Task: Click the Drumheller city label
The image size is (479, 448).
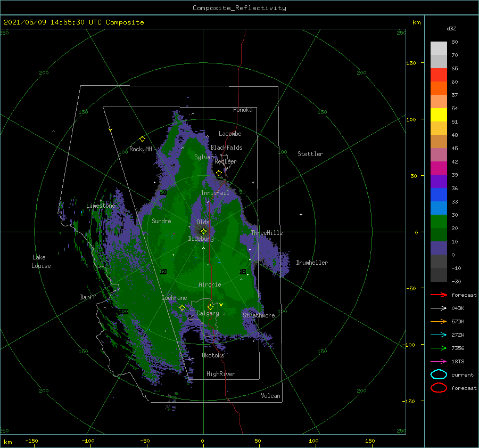Action: [312, 263]
